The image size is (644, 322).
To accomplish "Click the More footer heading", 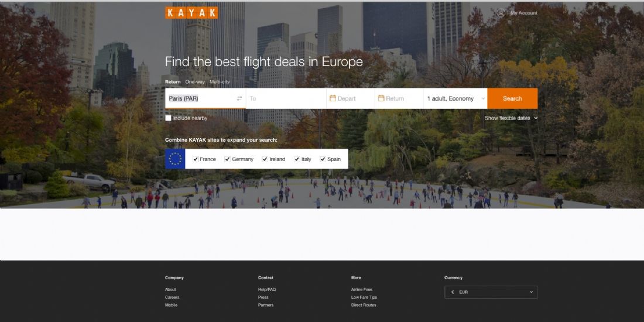I will pyautogui.click(x=356, y=278).
